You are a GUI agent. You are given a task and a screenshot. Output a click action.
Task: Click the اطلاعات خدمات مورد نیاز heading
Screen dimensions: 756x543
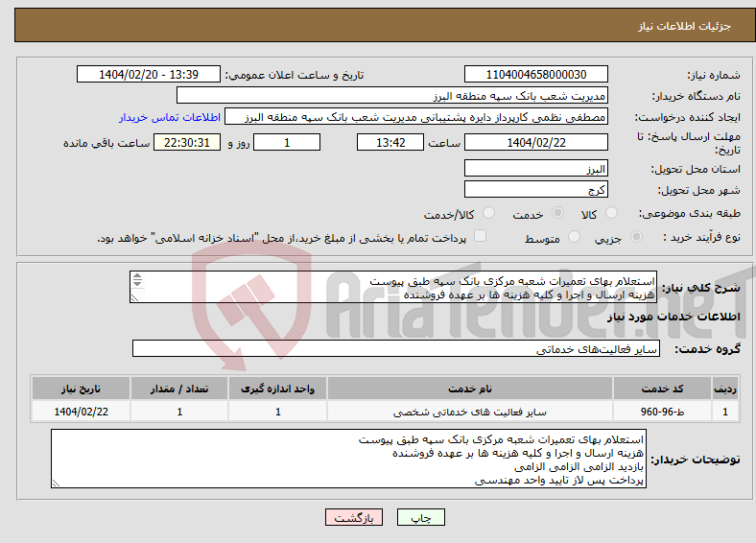coord(673,317)
